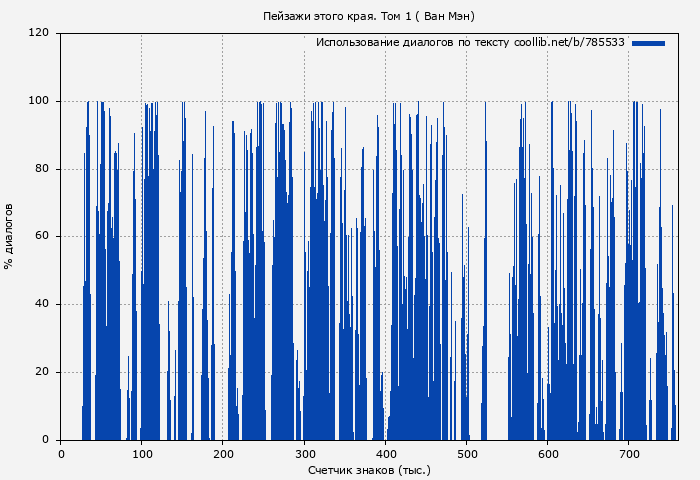Click the 20 tick on the y-axis
Image resolution: width=700 pixels, height=480 pixels.
(42, 372)
